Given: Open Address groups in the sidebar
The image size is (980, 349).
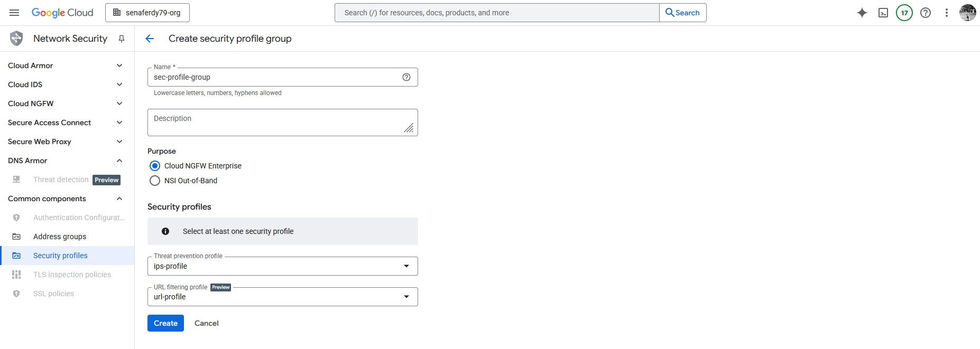Looking at the screenshot, I should [x=60, y=237].
